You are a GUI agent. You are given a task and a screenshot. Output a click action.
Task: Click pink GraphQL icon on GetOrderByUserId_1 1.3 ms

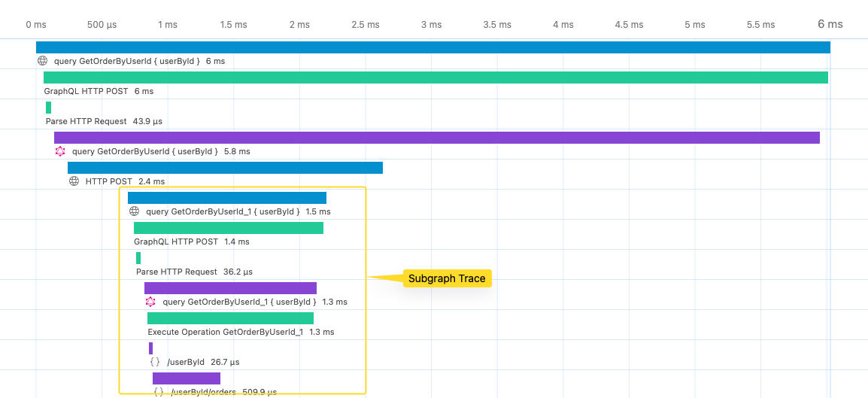[x=150, y=302]
